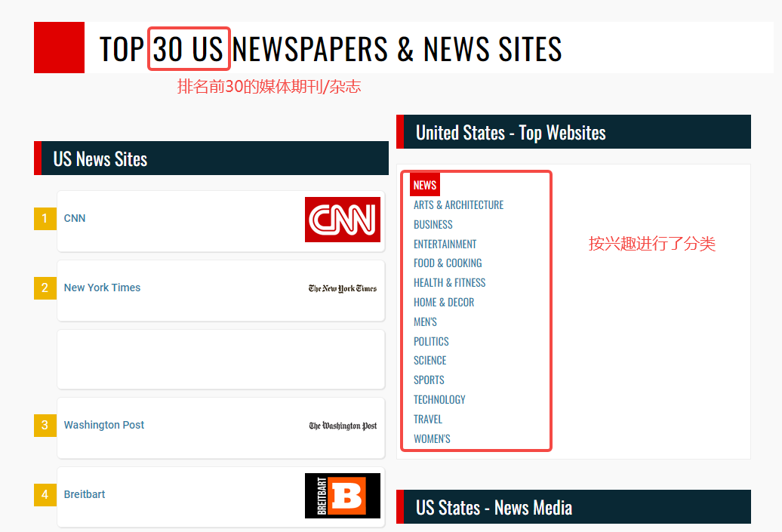Choose Home & Decor category
The image size is (782, 532).
(444, 302)
